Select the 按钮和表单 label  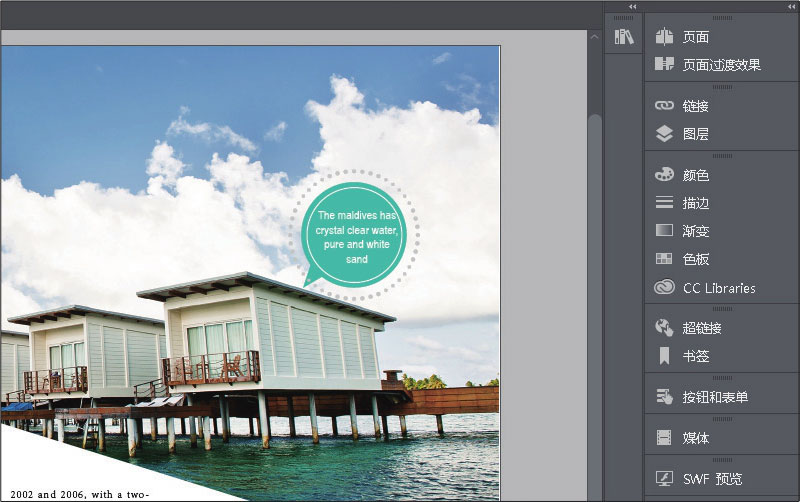(x=715, y=397)
